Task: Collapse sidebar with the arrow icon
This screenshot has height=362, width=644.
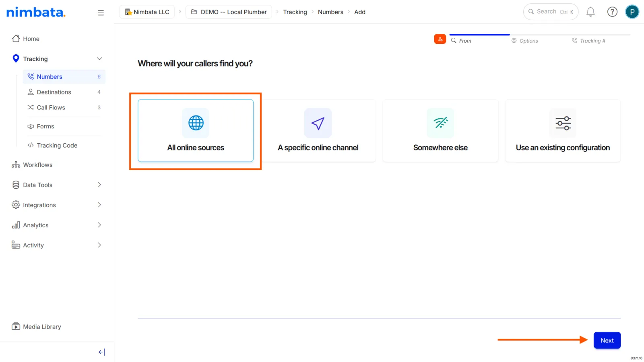Action: tap(101, 352)
